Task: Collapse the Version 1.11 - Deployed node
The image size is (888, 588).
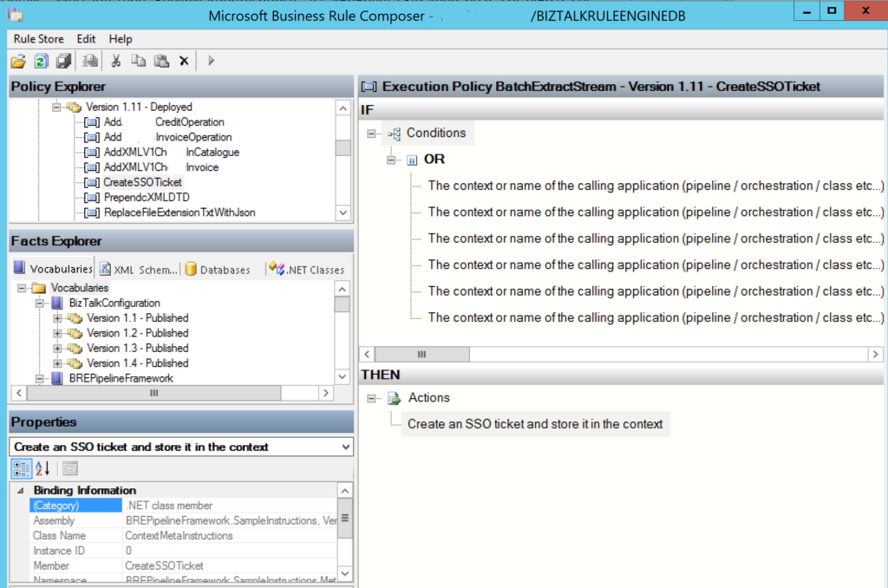Action: pos(56,107)
